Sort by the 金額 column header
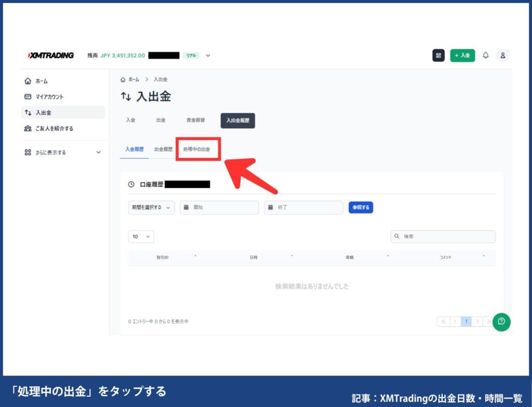This screenshot has width=532, height=407. tap(350, 257)
